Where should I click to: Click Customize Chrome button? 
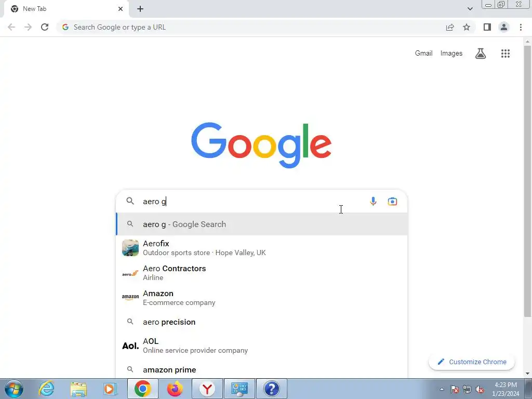pos(472,362)
